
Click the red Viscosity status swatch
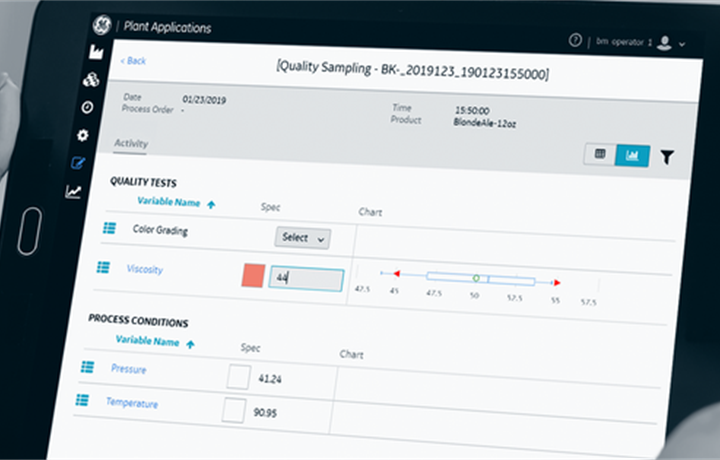[x=253, y=275]
